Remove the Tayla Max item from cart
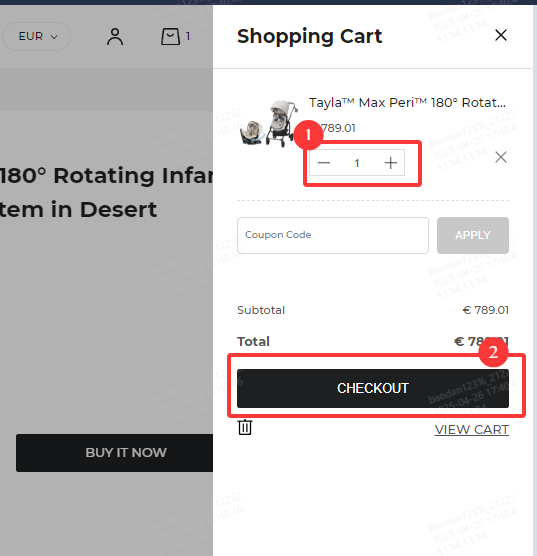 [x=501, y=157]
